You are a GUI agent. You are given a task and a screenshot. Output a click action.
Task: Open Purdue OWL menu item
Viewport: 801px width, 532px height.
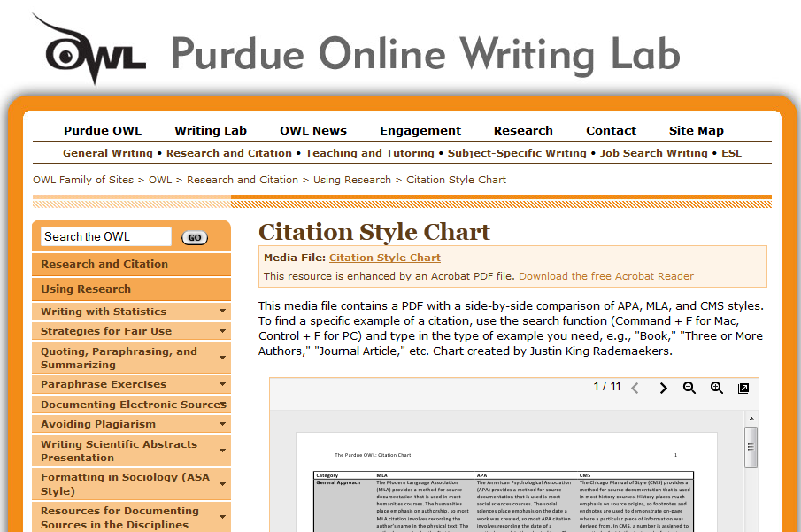point(103,130)
